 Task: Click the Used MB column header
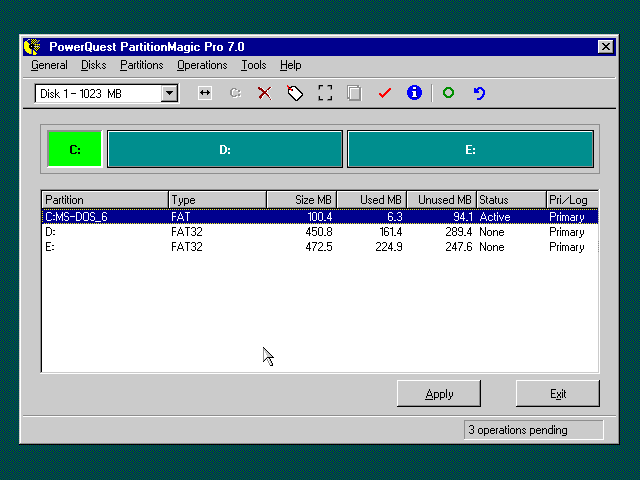[x=372, y=200]
